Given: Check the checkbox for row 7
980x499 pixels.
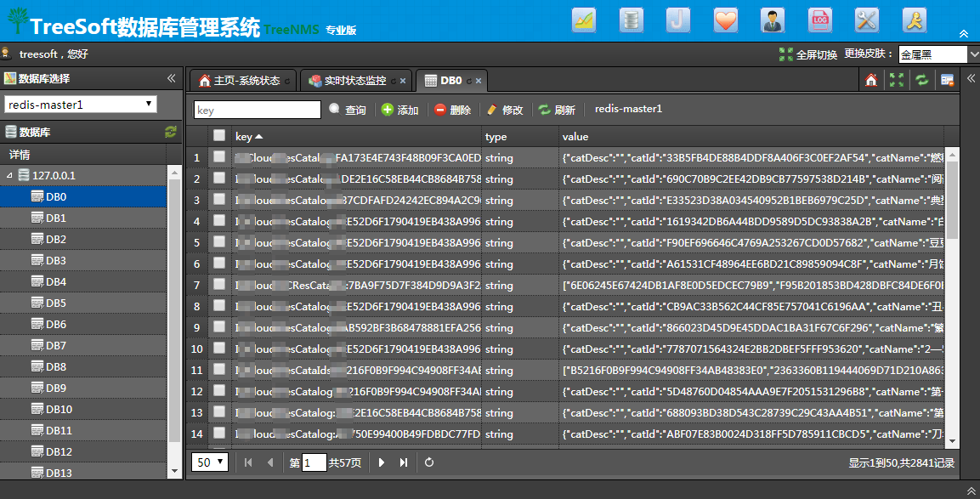Looking at the screenshot, I should 218,285.
